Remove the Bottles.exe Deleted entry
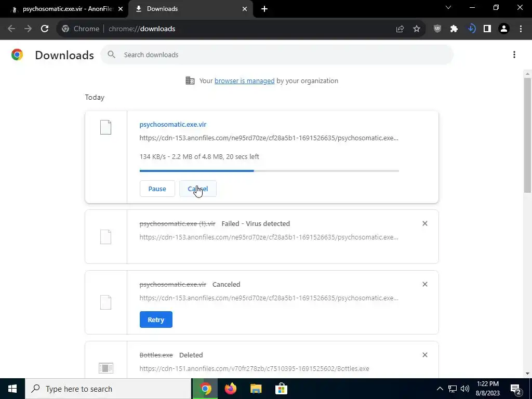532x399 pixels. click(x=425, y=354)
